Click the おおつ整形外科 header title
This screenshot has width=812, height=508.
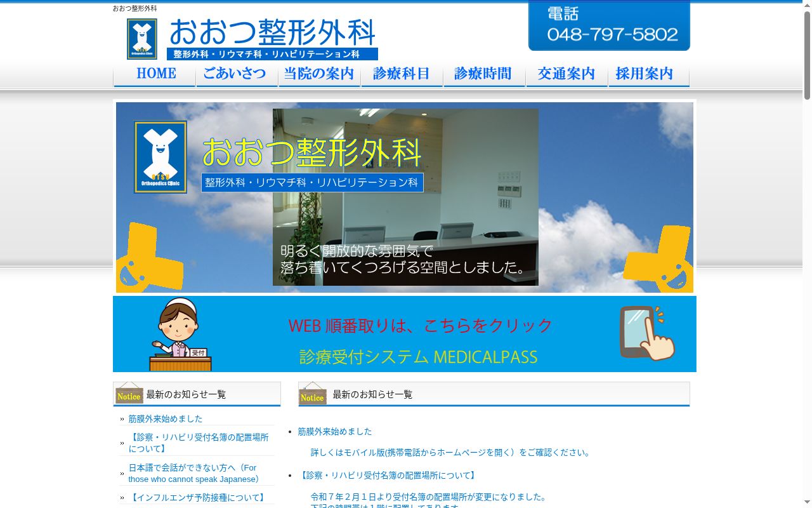point(272,32)
